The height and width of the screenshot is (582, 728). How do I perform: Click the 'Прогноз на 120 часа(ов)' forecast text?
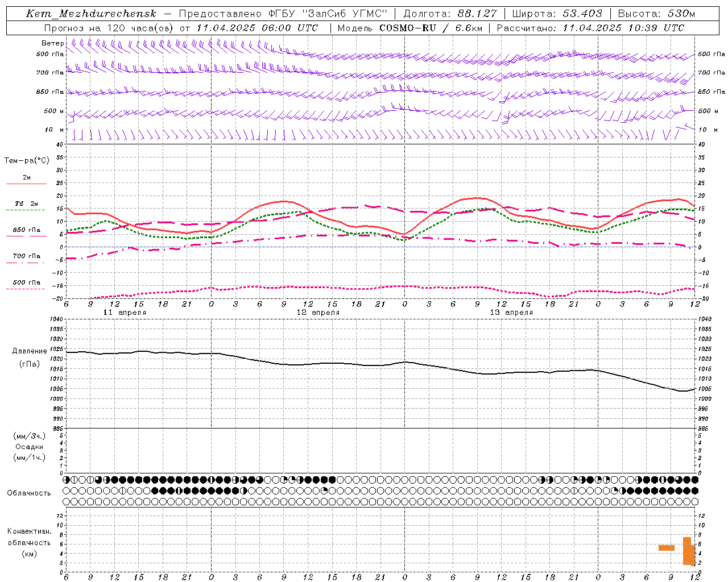coord(109,28)
